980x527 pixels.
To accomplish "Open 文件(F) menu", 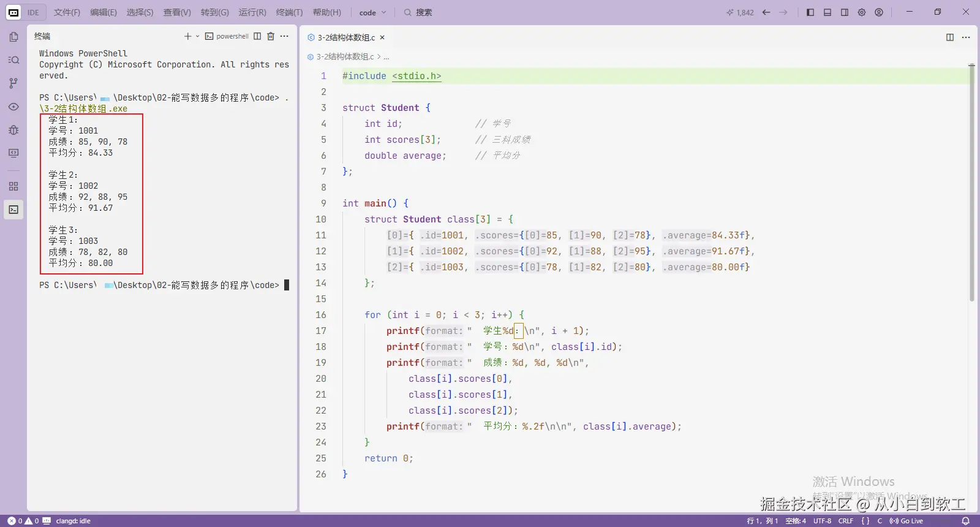I will coord(67,12).
